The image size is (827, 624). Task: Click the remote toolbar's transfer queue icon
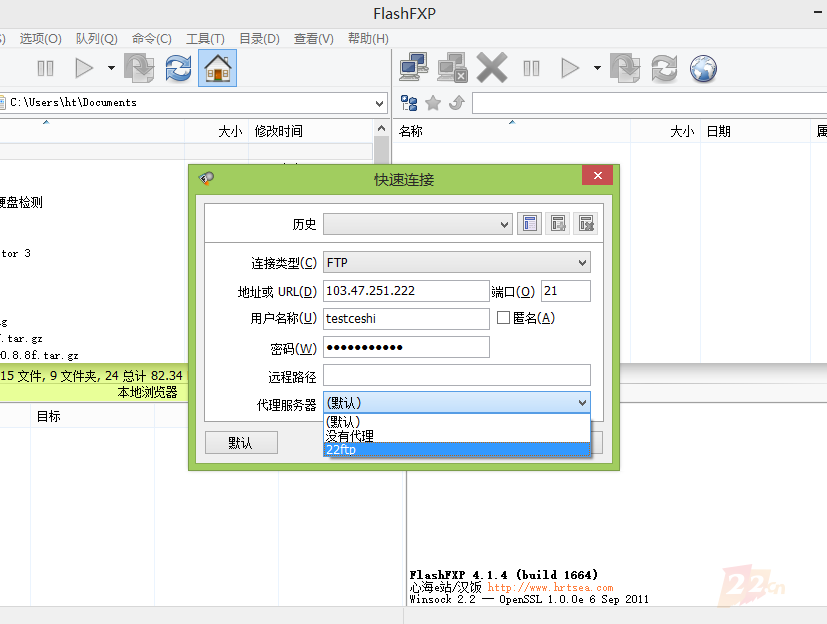(625, 68)
